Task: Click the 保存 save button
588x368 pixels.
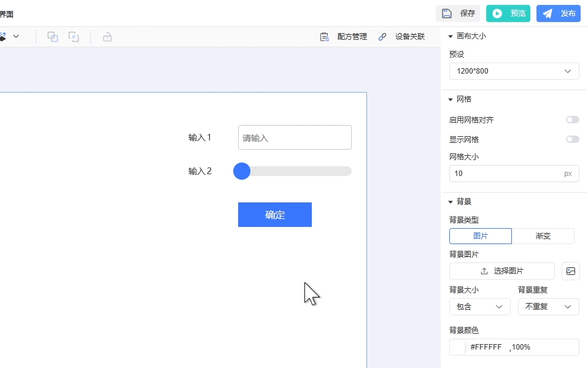Action: (x=458, y=13)
